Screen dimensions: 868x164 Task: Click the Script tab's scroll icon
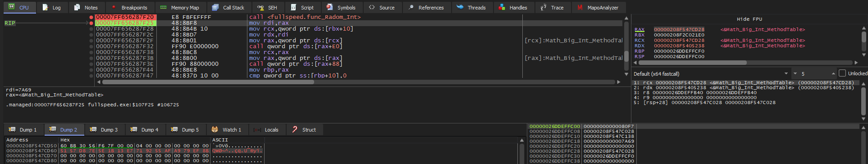click(x=293, y=8)
